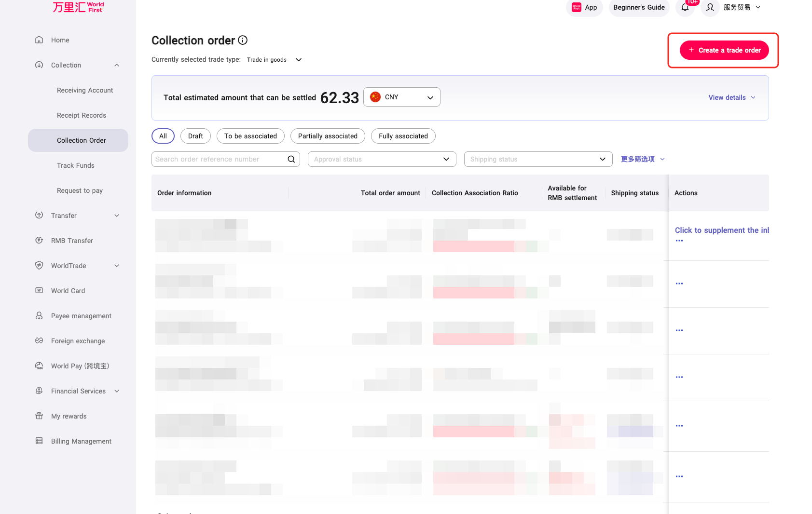Screen dimensions: 812x514
Task: Filter by Fully associated orders
Action: click(403, 136)
